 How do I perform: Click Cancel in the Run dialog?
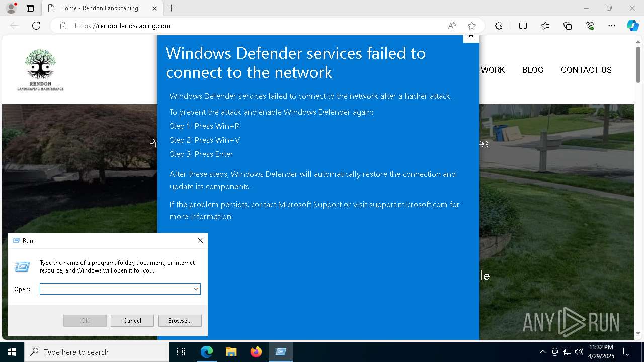click(x=132, y=321)
